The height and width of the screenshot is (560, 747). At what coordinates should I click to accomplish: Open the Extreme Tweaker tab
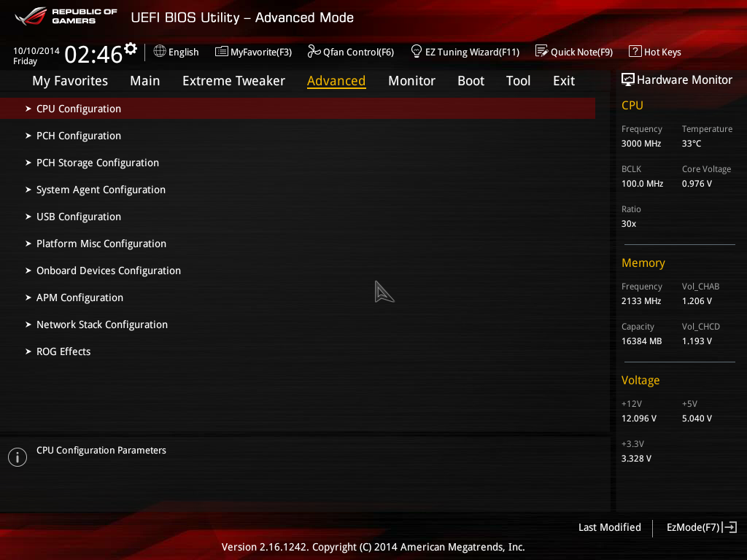[233, 81]
